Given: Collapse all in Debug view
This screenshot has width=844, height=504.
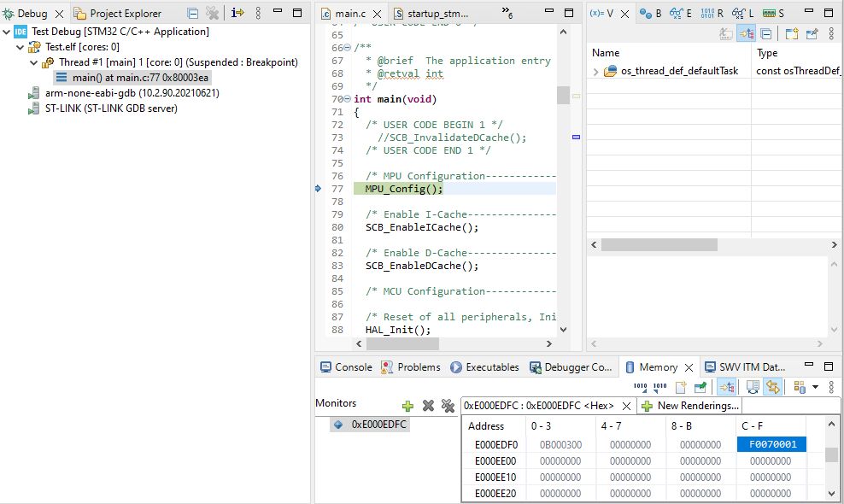Looking at the screenshot, I should point(193,14).
